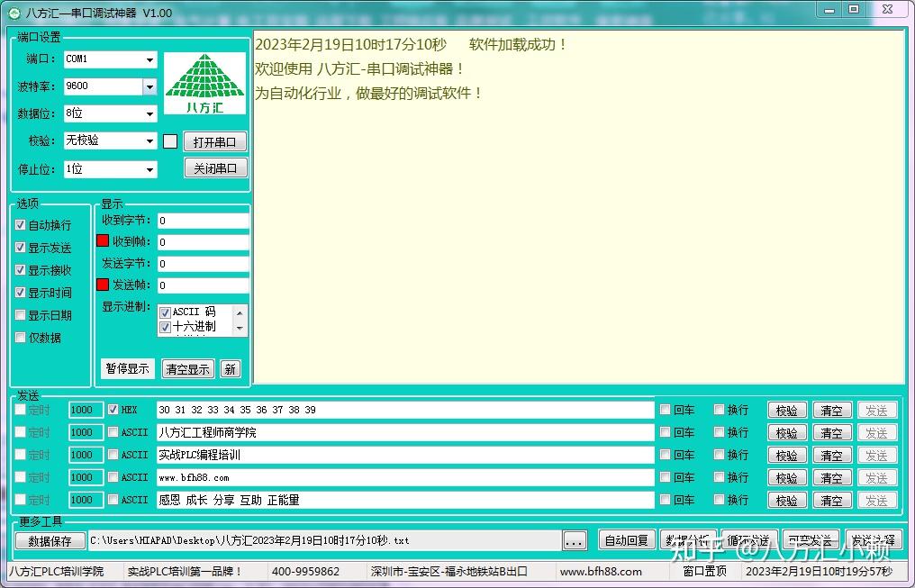The width and height of the screenshot is (915, 588).
Task: Click the red indicator next to 发送帧
Action: 103,284
